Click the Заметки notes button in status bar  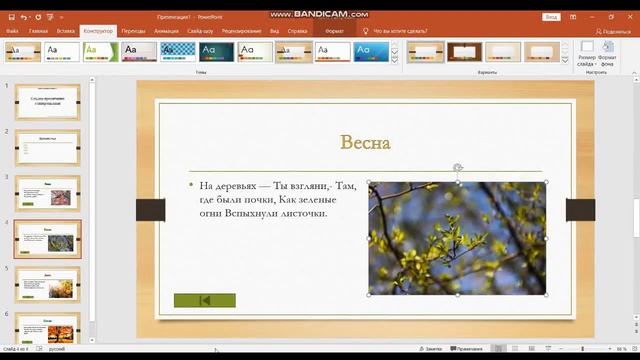click(x=431, y=349)
